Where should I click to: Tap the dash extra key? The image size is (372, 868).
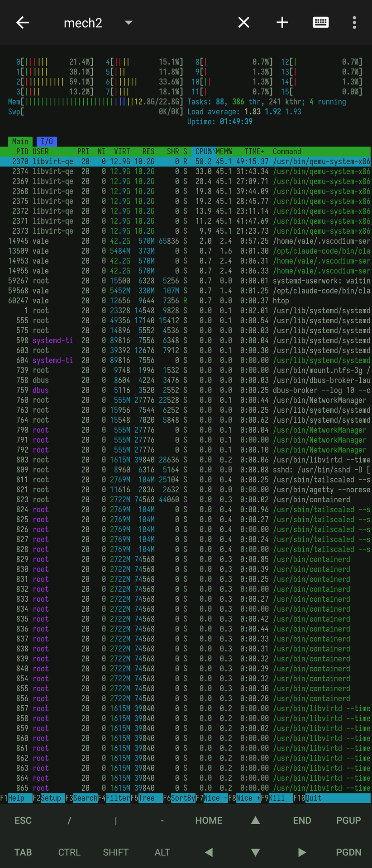tap(162, 821)
